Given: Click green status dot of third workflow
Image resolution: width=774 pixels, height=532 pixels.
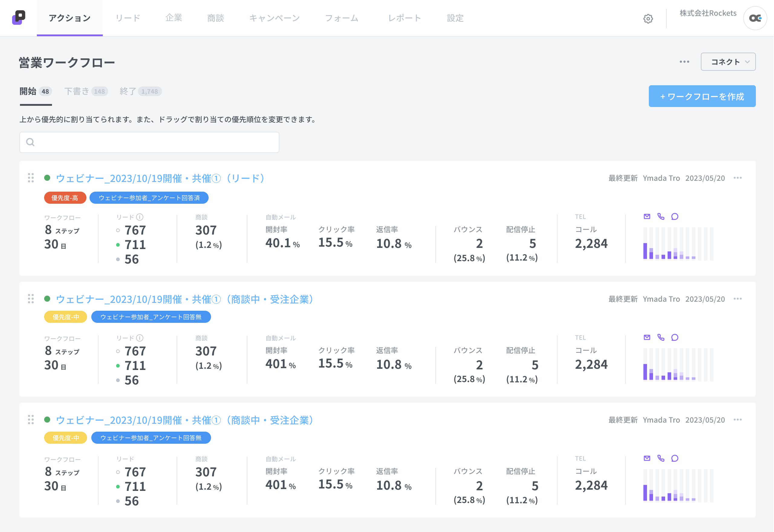Looking at the screenshot, I should (47, 420).
